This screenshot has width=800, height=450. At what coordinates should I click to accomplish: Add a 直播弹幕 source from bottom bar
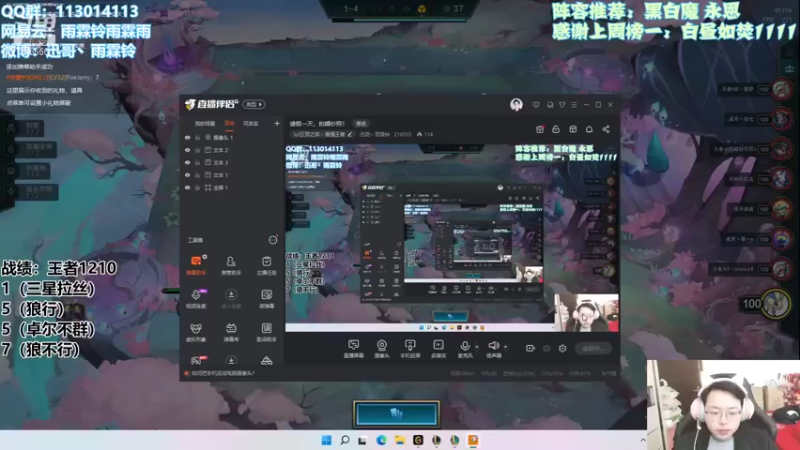tap(353, 349)
